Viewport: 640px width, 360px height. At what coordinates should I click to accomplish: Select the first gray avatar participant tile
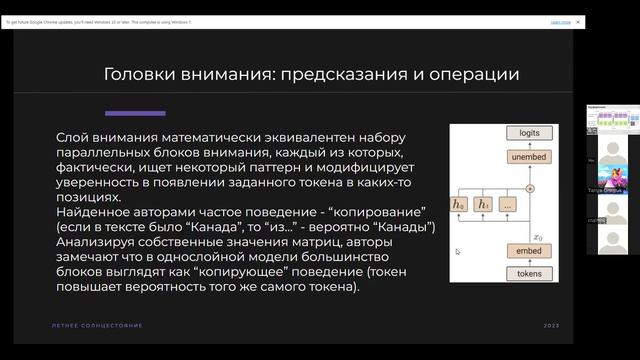pyautogui.click(x=613, y=150)
